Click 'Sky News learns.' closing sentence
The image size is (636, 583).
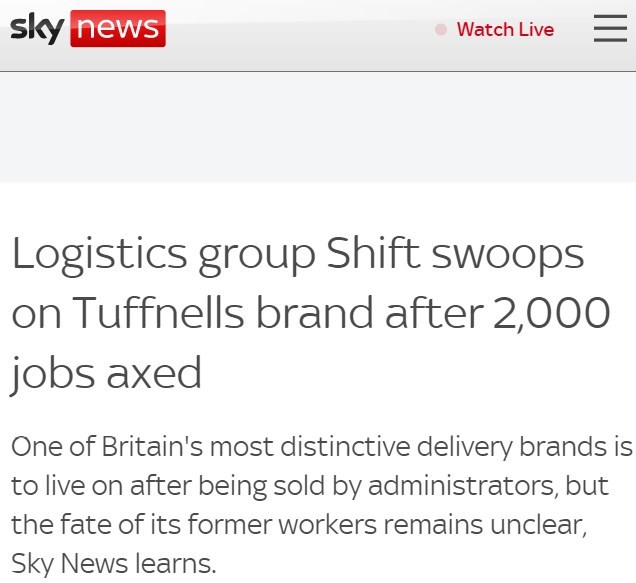click(114, 564)
